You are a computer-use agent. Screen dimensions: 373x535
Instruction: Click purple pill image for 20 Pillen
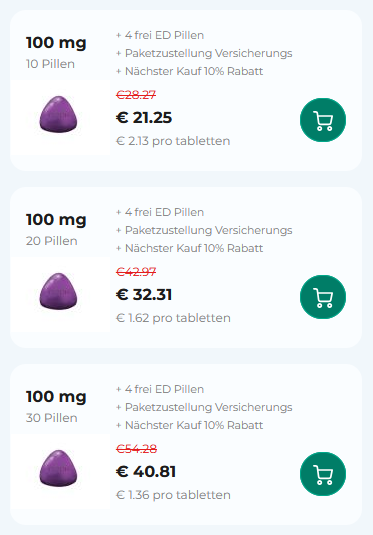click(x=58, y=291)
